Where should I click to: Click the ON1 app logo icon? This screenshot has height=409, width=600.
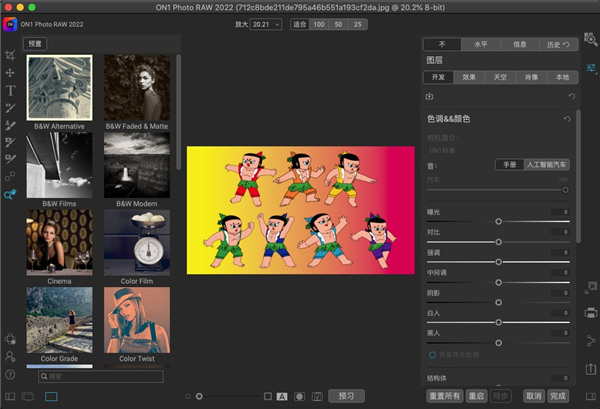(x=10, y=24)
